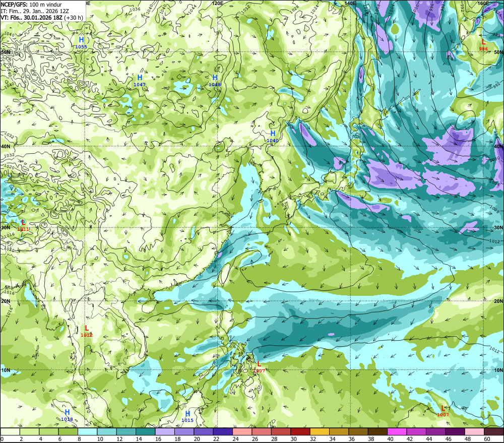Click the 'VT: Fös.. 30.01.2026 18Z (+30 h)' line
This screenshot has height=443, width=504.
click(42, 18)
